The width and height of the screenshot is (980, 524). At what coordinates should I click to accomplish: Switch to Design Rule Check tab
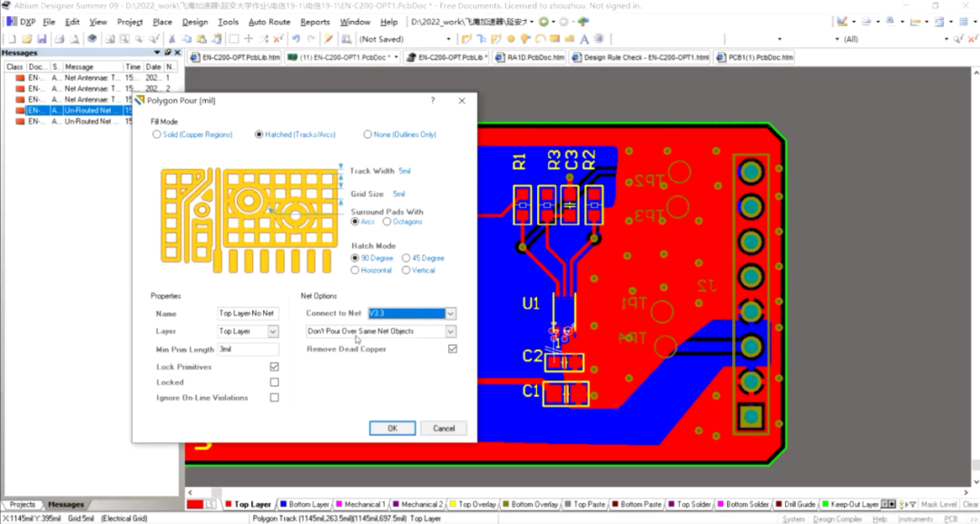(641, 57)
